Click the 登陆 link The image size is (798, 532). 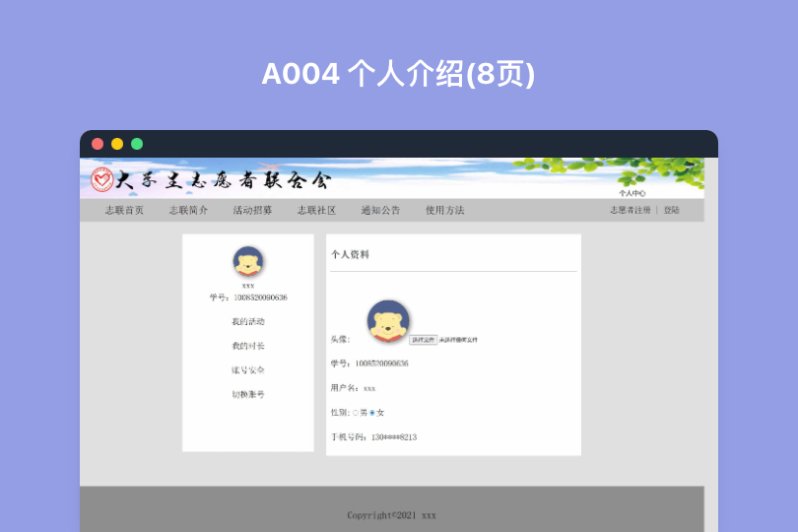671,211
